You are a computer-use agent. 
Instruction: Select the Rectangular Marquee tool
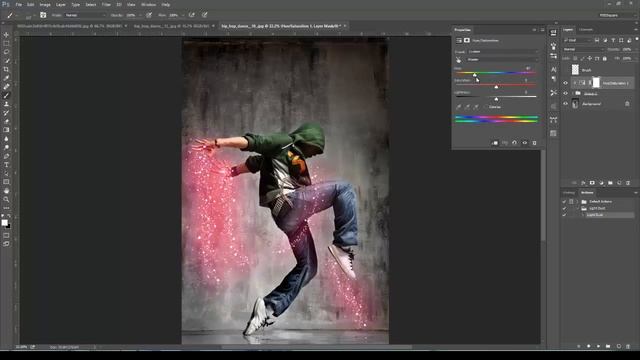[6, 43]
